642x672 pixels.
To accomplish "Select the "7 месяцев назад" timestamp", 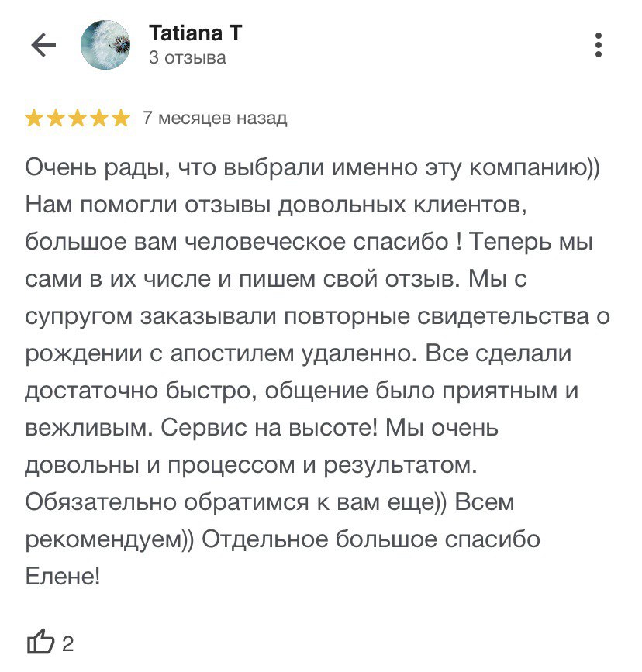I will click(x=215, y=118).
